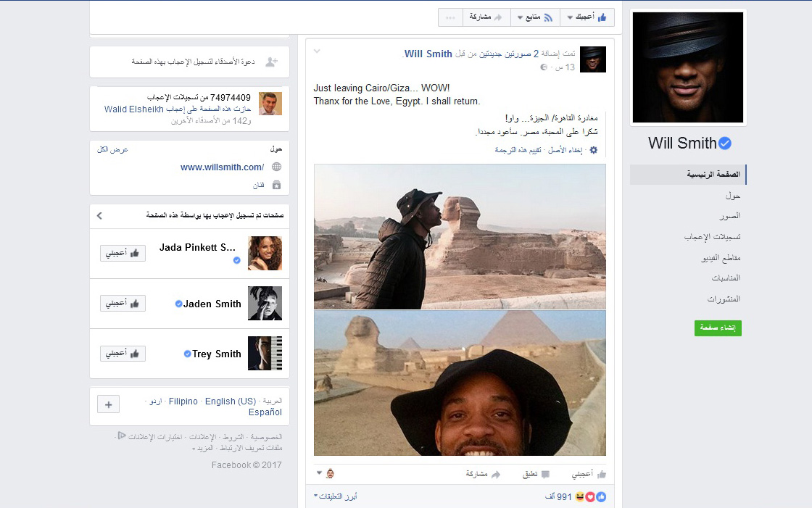
Task: Open the Jaden Smith page link
Action: (x=212, y=304)
